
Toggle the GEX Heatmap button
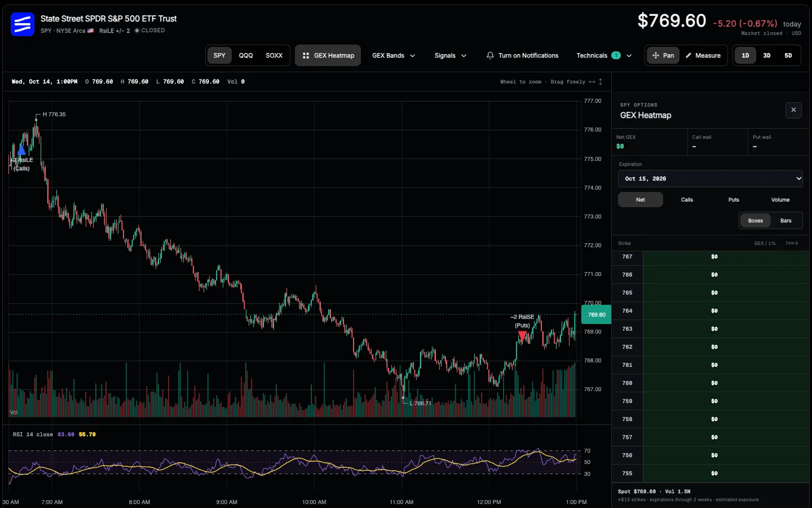pyautogui.click(x=328, y=55)
